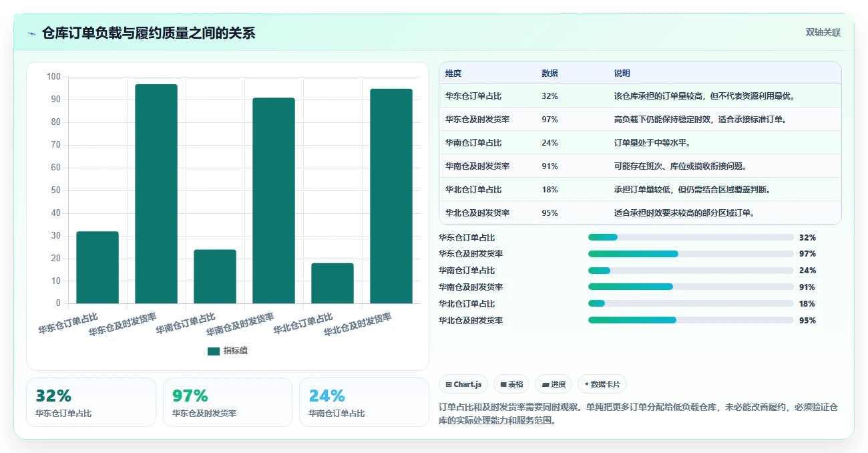Click the 华北仓及时发货率 progress bar

[691, 321]
